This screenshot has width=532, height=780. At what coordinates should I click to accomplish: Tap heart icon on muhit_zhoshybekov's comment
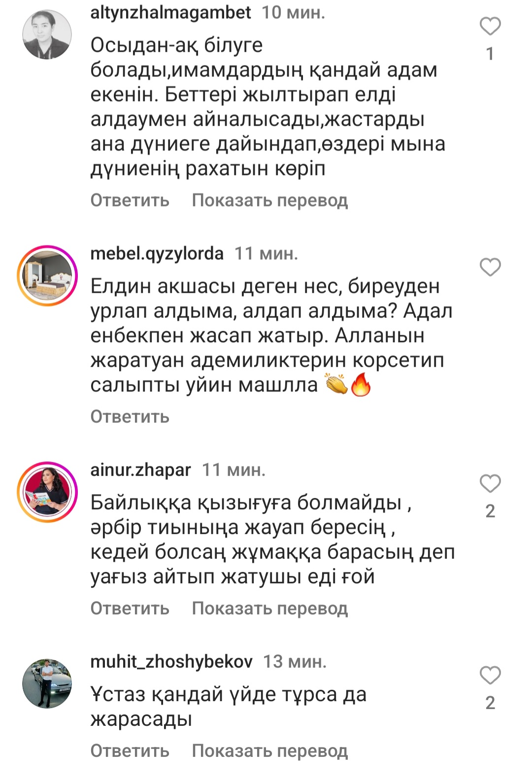490,675
